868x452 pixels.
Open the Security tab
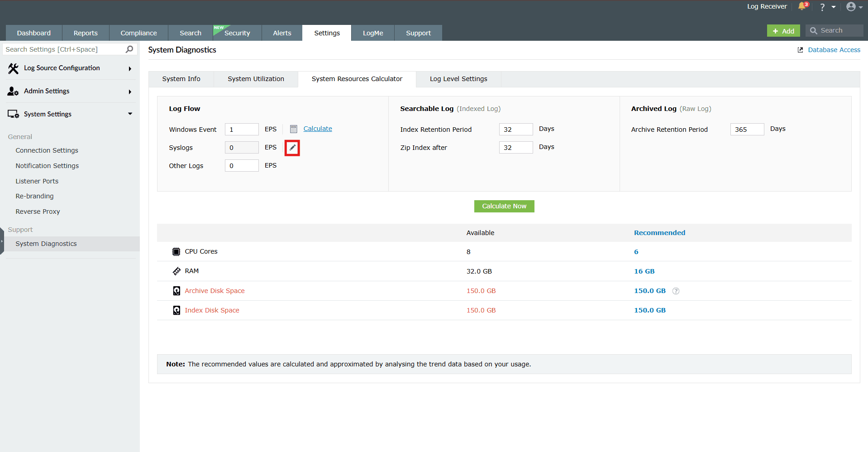point(237,33)
